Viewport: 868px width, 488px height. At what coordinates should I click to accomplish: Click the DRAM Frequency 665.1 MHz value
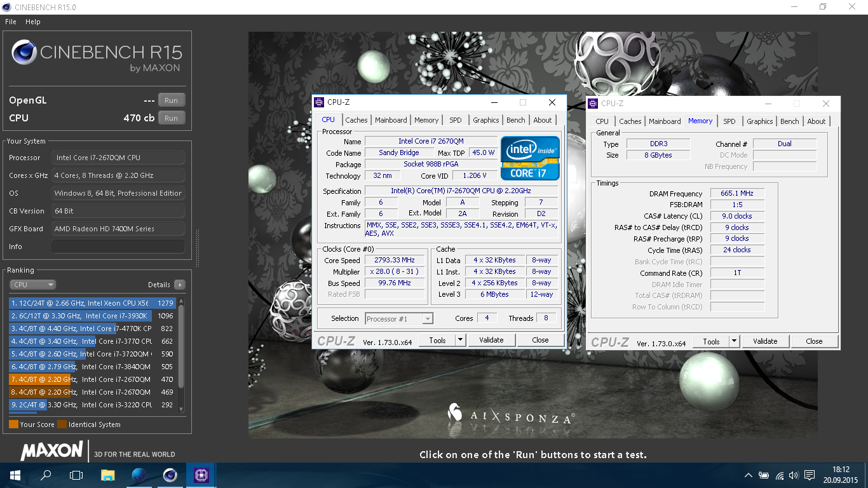click(737, 194)
